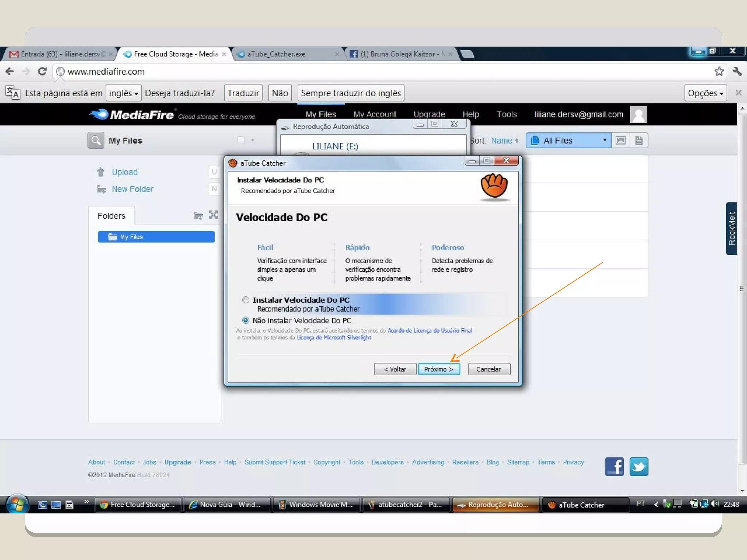Screen dimensions: 747x560
Task: Switch to thumbnail grid view icon
Action: tap(620, 140)
